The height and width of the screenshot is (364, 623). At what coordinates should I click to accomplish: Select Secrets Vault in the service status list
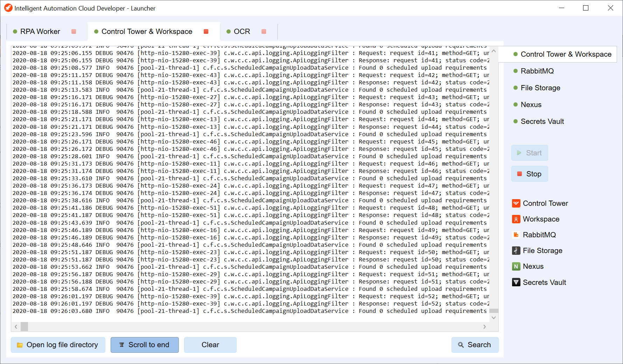coord(542,121)
